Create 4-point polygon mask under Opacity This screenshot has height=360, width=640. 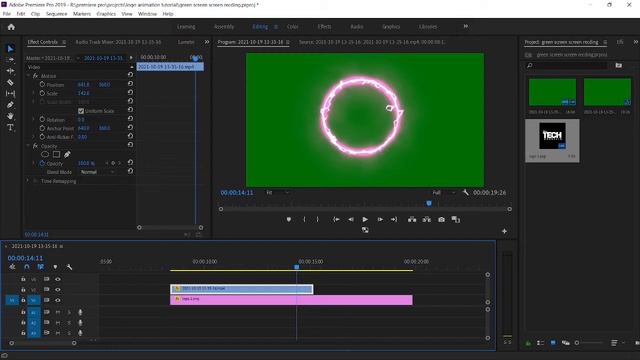(x=56, y=154)
